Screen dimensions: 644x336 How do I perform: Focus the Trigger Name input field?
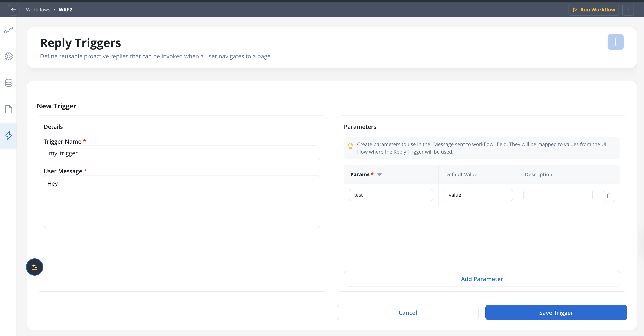(x=182, y=153)
